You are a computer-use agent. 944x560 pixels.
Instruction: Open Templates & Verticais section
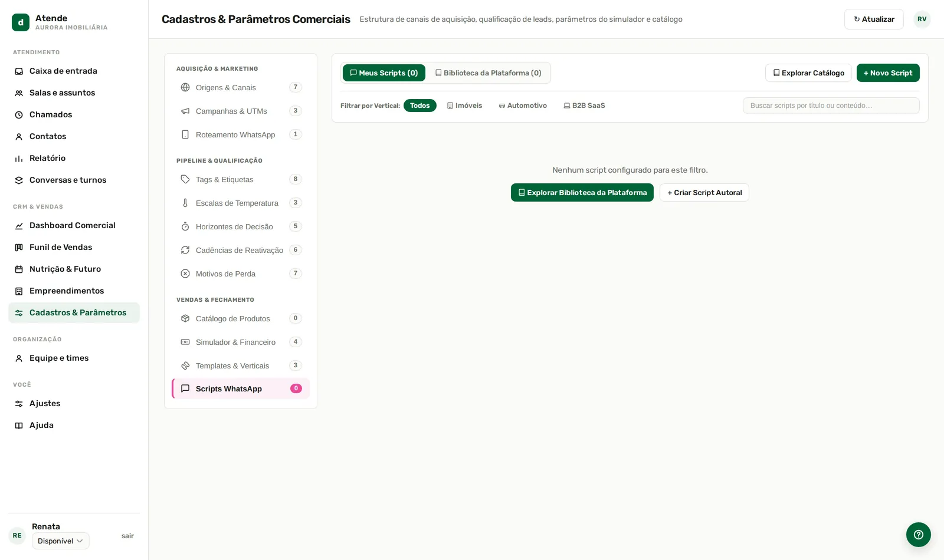(x=241, y=365)
